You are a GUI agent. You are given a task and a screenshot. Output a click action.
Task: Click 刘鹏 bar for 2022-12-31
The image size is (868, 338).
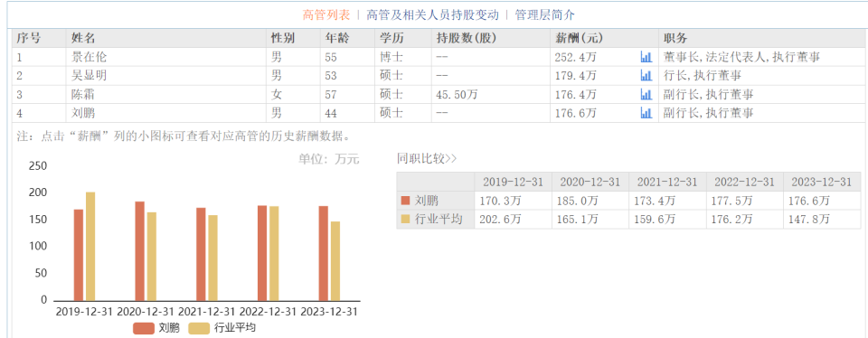[x=262, y=253]
